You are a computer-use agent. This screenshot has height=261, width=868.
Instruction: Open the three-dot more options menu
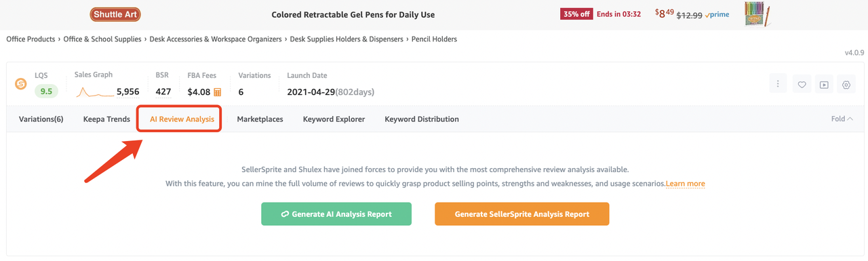click(778, 84)
